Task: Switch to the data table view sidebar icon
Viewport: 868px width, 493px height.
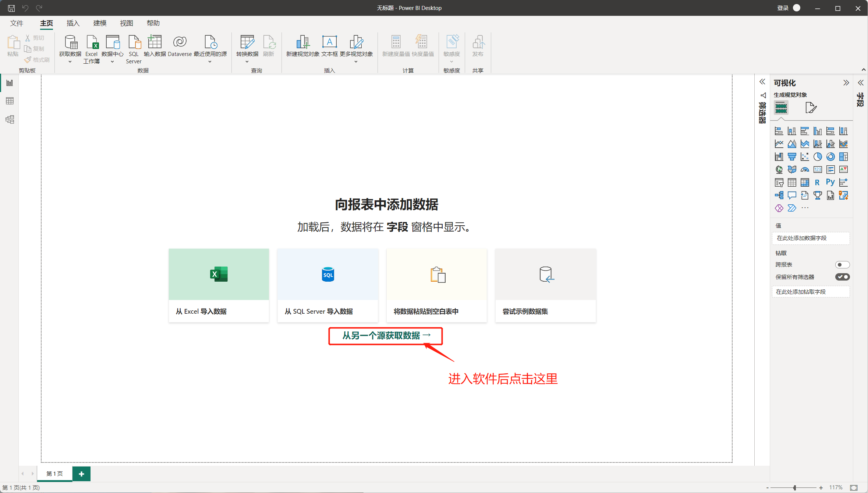Action: (10, 101)
